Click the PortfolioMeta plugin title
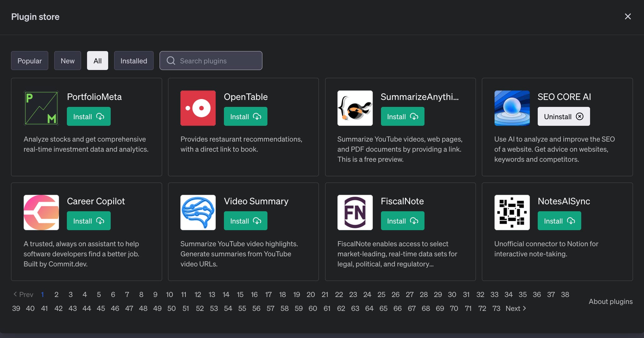 (94, 97)
